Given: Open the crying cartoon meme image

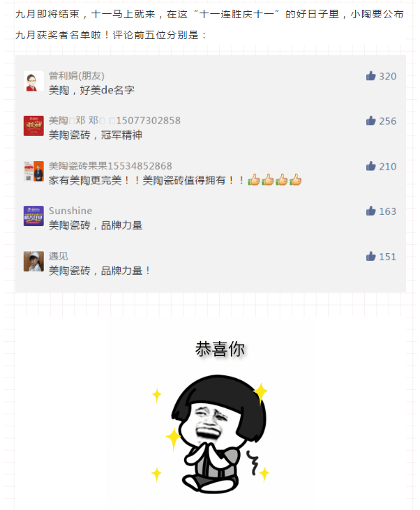Looking at the screenshot, I should [210, 433].
